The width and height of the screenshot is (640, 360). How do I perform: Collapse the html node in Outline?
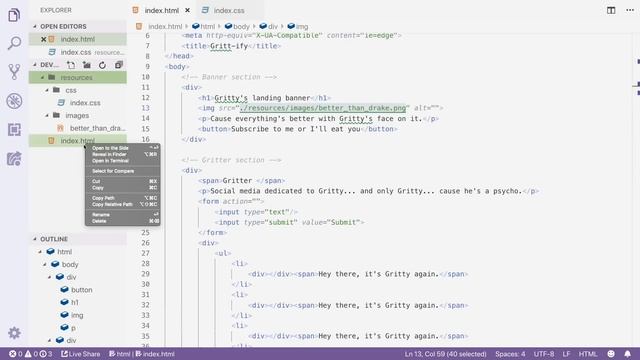40,252
